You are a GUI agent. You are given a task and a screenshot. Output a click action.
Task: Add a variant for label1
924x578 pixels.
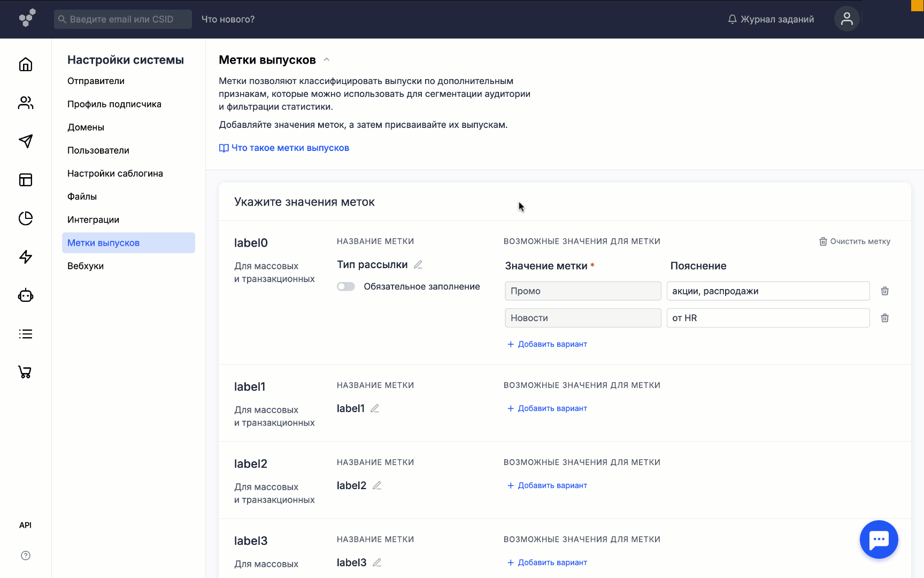547,408
